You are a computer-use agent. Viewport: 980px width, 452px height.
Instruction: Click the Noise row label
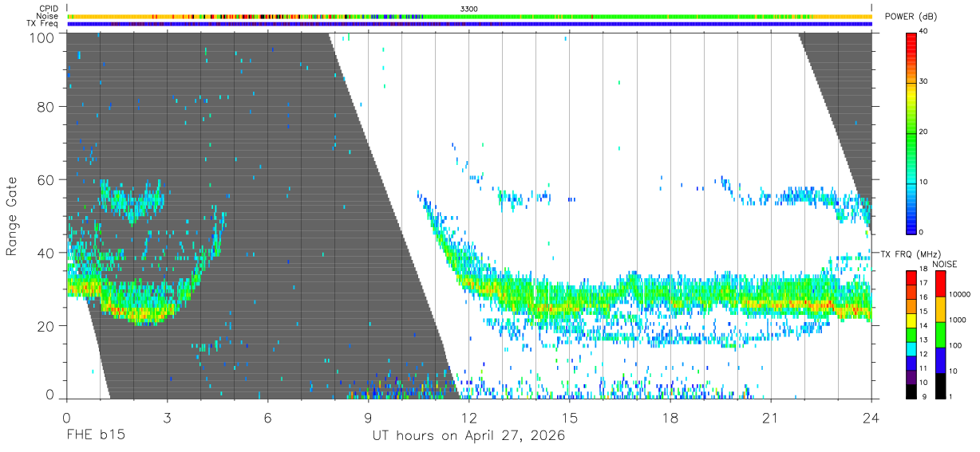(47, 16)
